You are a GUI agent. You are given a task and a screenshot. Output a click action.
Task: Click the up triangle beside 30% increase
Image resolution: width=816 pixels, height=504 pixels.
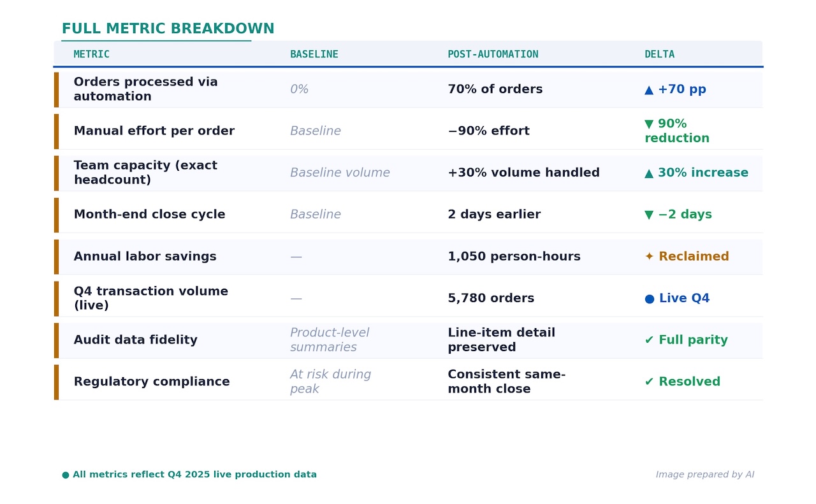(x=649, y=173)
